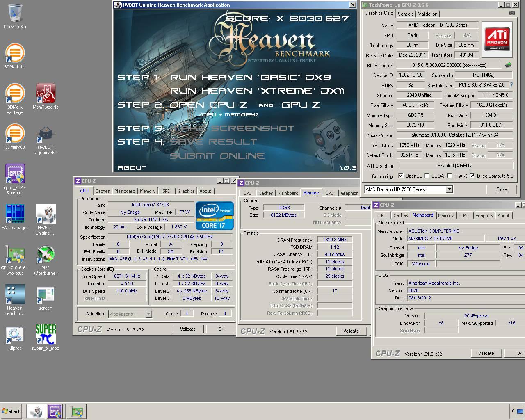Click Memory Size 8192 MBytes value
The image size is (525, 420).
(x=284, y=215)
